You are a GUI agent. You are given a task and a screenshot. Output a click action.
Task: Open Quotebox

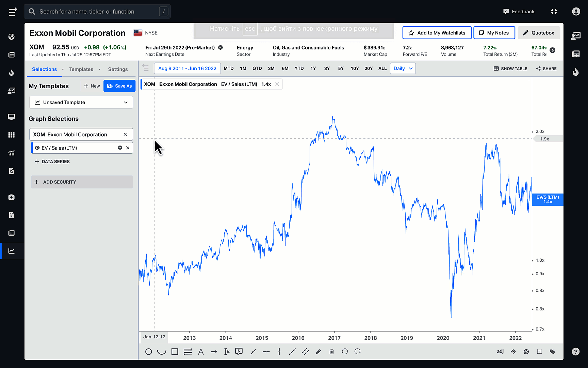click(x=539, y=33)
